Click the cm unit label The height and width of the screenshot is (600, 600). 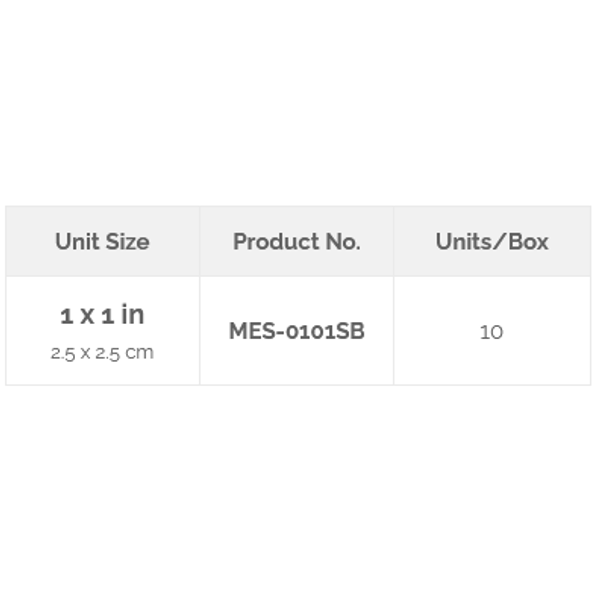click(x=140, y=353)
